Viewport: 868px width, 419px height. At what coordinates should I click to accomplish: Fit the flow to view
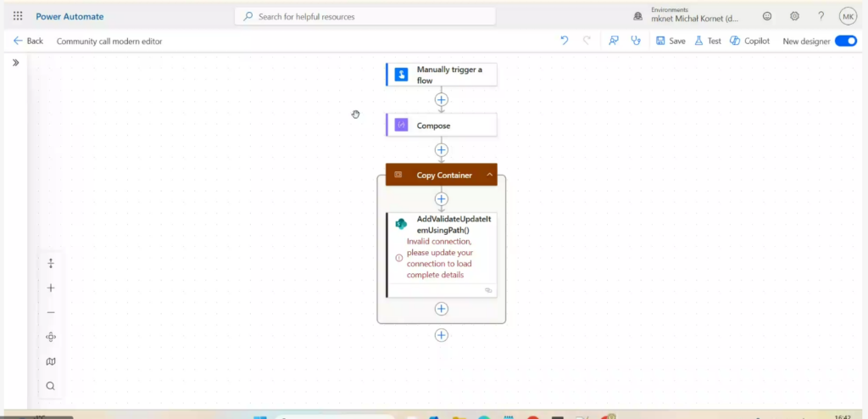pos(51,337)
